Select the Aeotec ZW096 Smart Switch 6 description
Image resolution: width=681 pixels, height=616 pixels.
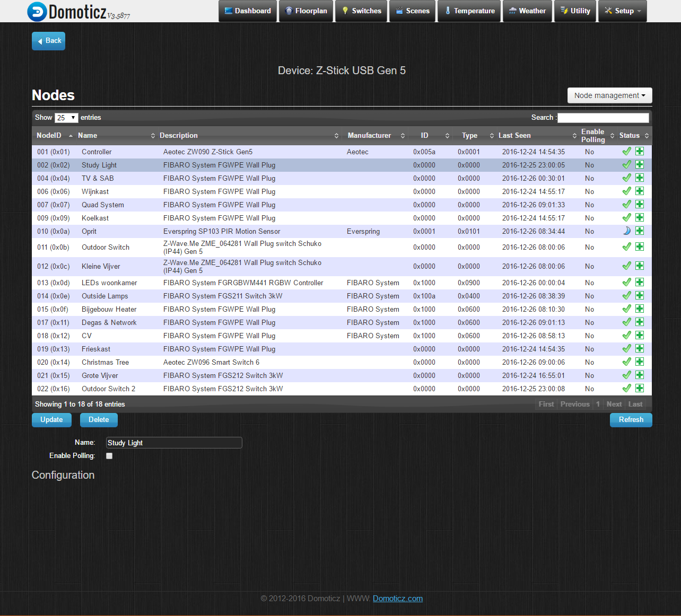(211, 362)
